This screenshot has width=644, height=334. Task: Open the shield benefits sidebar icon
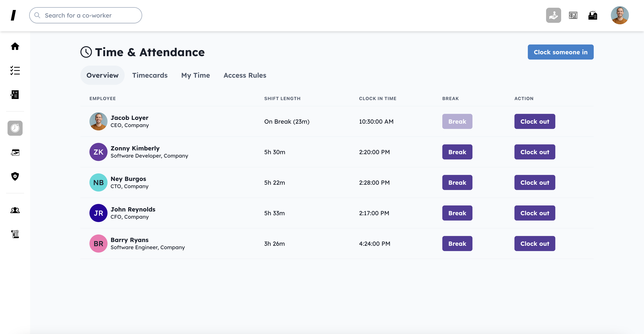[x=15, y=176]
